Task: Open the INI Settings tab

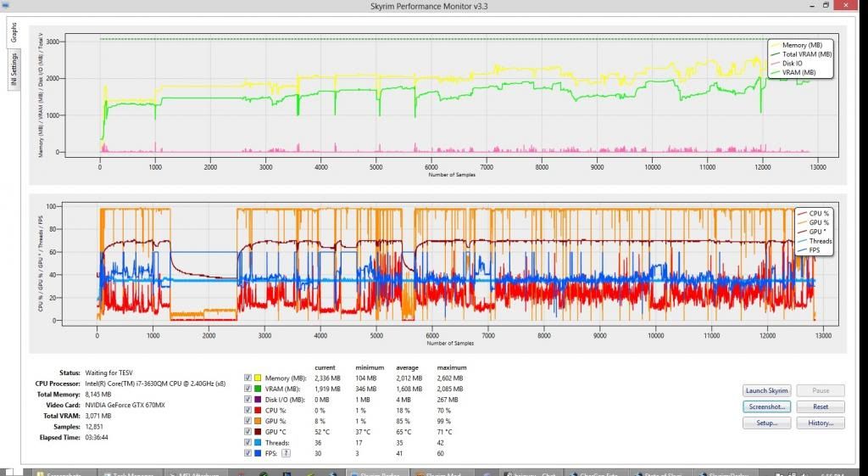Action: 14,69
